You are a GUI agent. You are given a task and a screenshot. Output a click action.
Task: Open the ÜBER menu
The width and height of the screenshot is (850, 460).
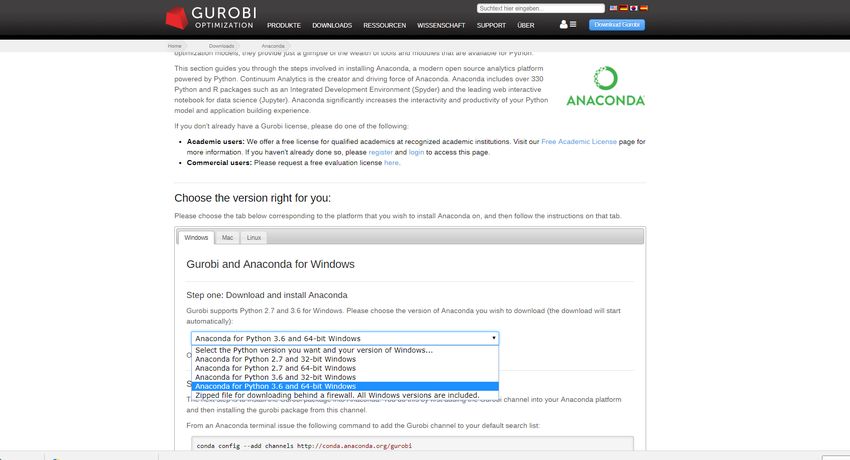point(525,25)
